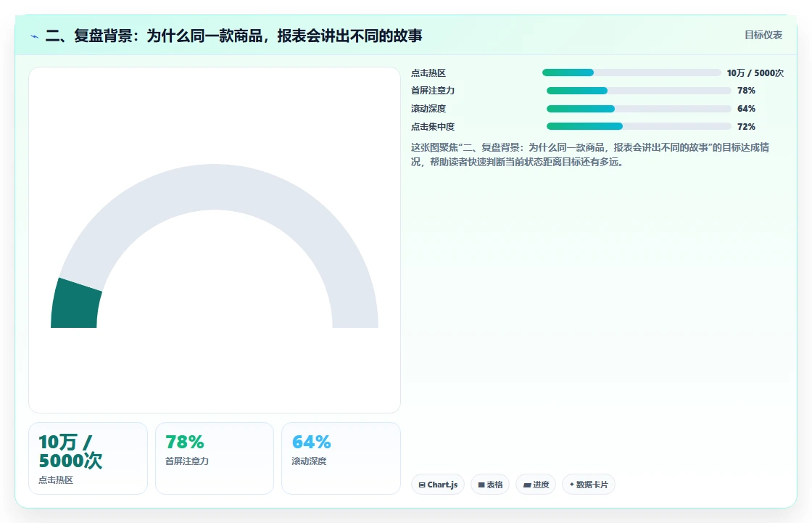
Task: Click the 点击集中度 row label
Action: coord(433,126)
